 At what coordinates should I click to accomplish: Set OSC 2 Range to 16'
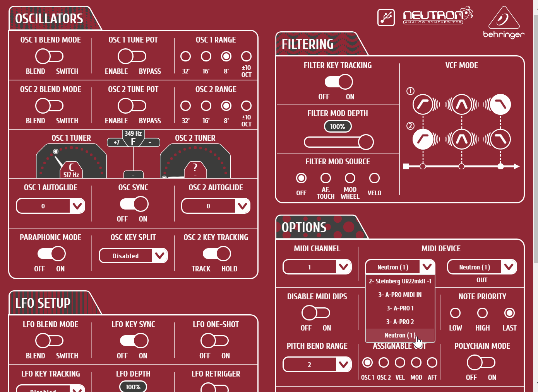pos(206,106)
